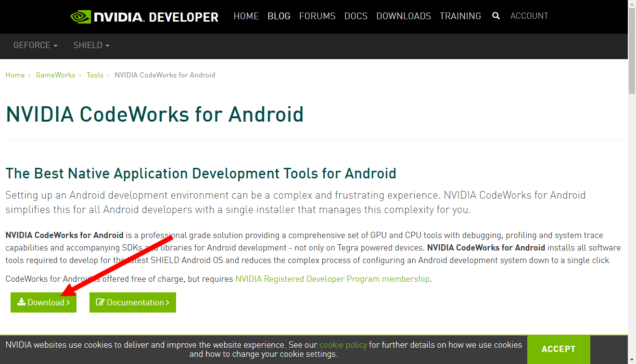
Task: Expand the SHIELD dropdown menu
Action: click(x=91, y=45)
